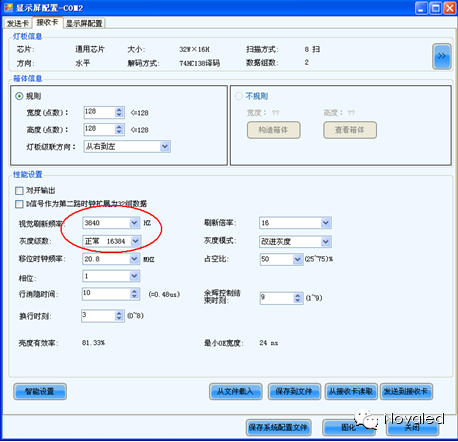
Task: Click the 行消隐时间 spinner arrows
Action: point(134,294)
